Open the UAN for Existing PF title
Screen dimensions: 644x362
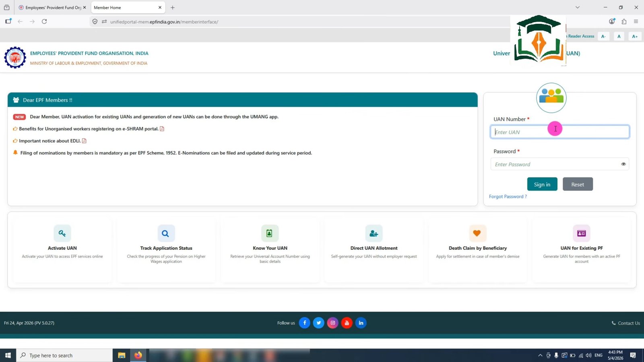(x=582, y=248)
